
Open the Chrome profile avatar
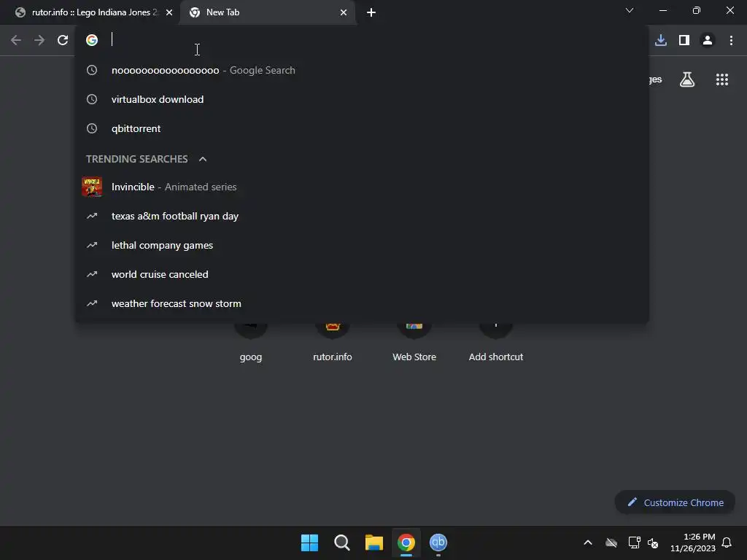(x=708, y=40)
